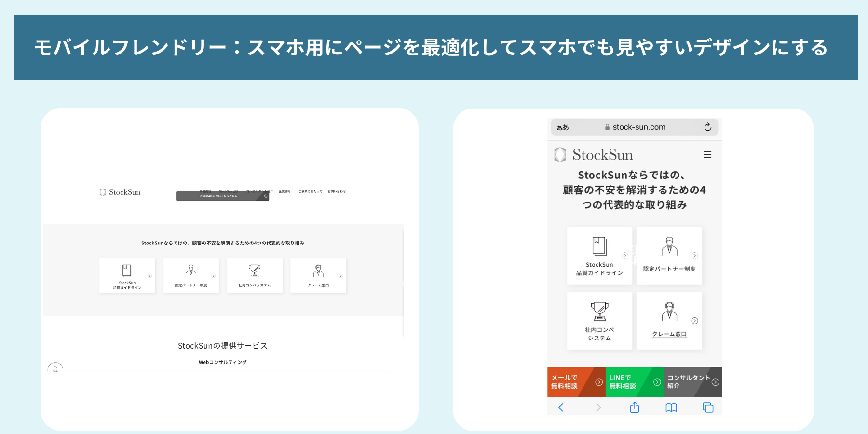Tap the ぁあ page settings control

click(562, 127)
